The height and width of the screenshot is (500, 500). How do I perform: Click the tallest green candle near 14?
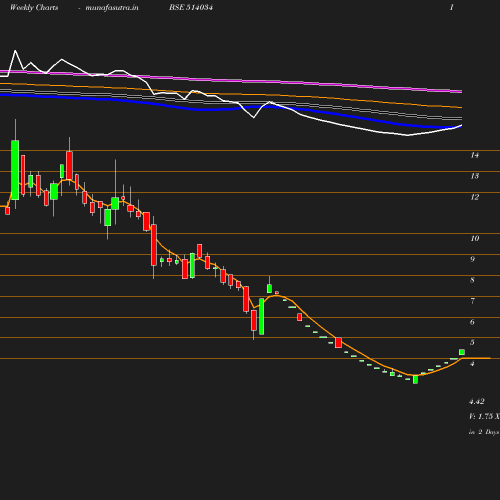pos(15,170)
